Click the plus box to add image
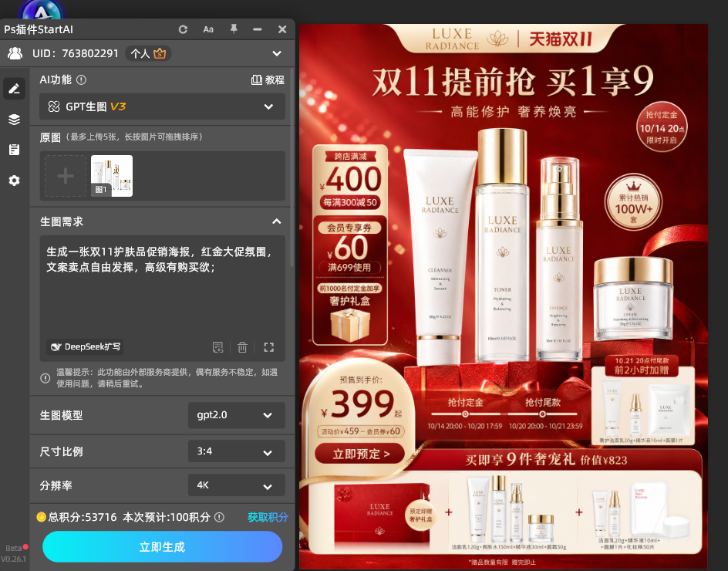728x571 pixels. (66, 176)
